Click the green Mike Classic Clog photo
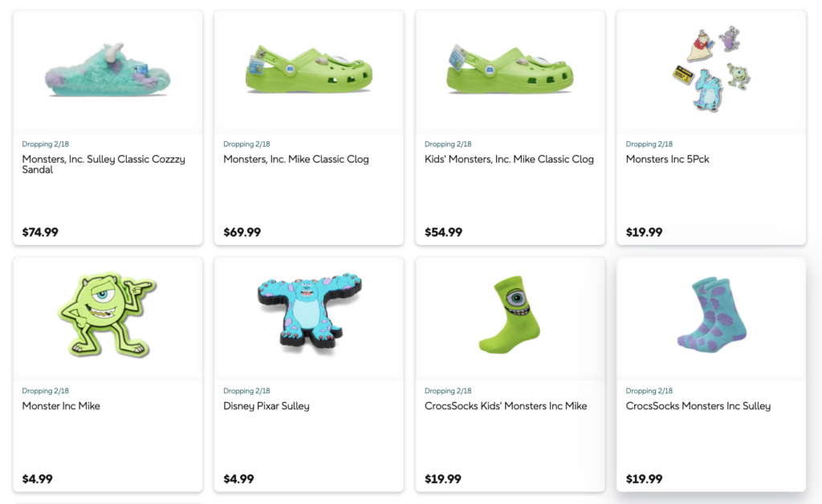The height and width of the screenshot is (504, 822). pos(308,71)
